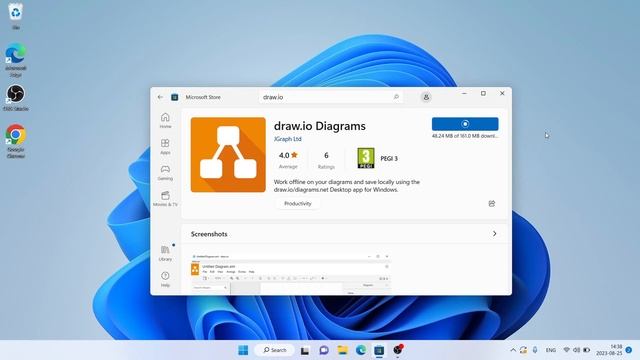Open Recycle Bin on the desktop
Screen dimensions: 640x360
16,16
